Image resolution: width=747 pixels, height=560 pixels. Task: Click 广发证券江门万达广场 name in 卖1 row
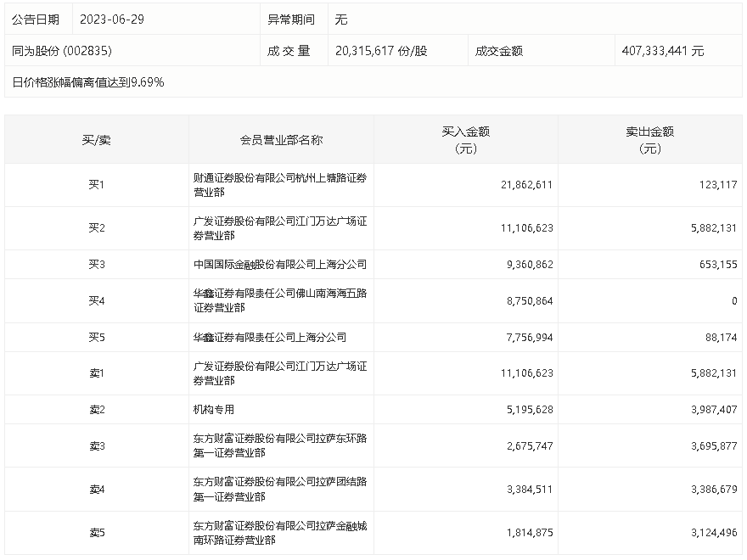click(x=280, y=373)
